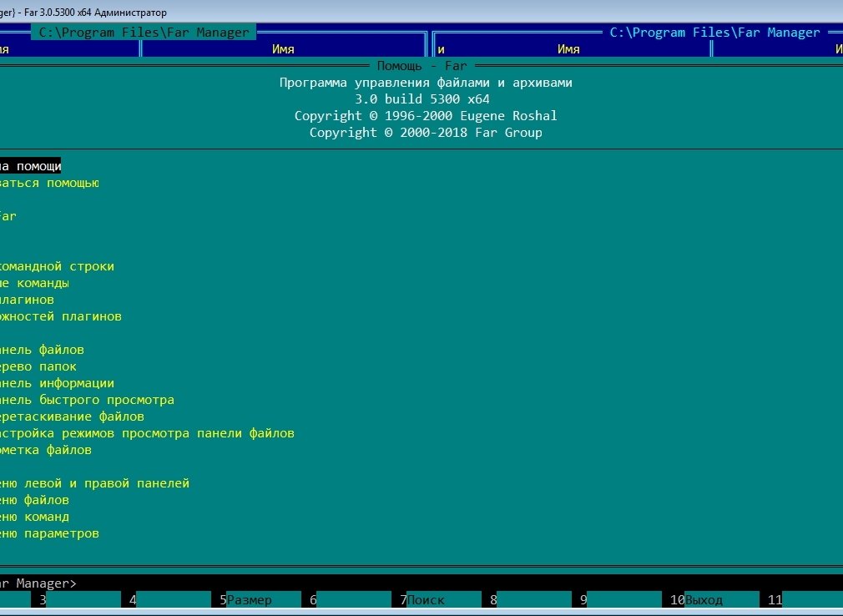
Task: Open the "еню параметров" help topic
Action: [49, 533]
